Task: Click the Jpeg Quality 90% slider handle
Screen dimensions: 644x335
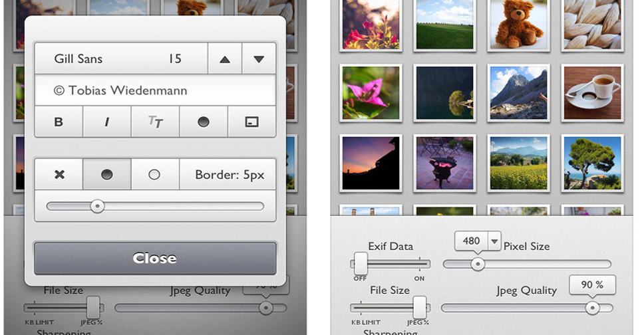Action: pyautogui.click(x=591, y=308)
